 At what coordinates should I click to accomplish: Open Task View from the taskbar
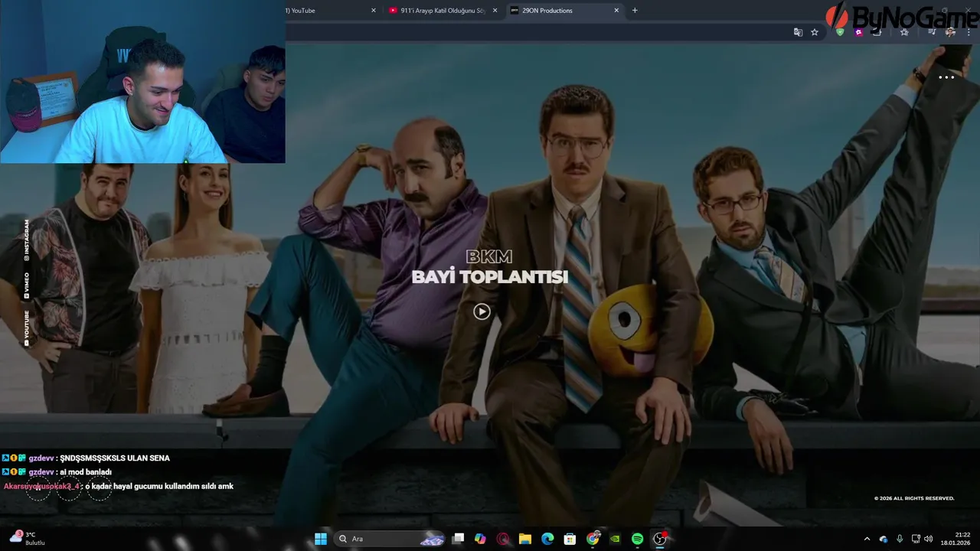pyautogui.click(x=458, y=539)
